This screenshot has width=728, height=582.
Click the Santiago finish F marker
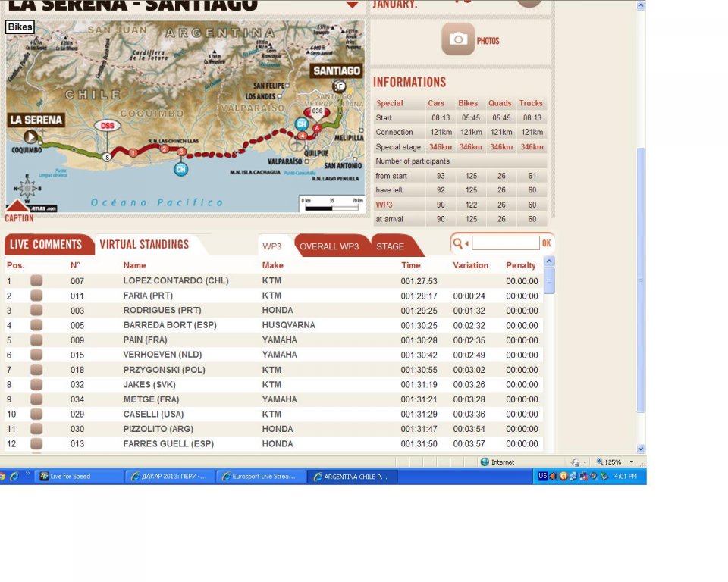340,86
